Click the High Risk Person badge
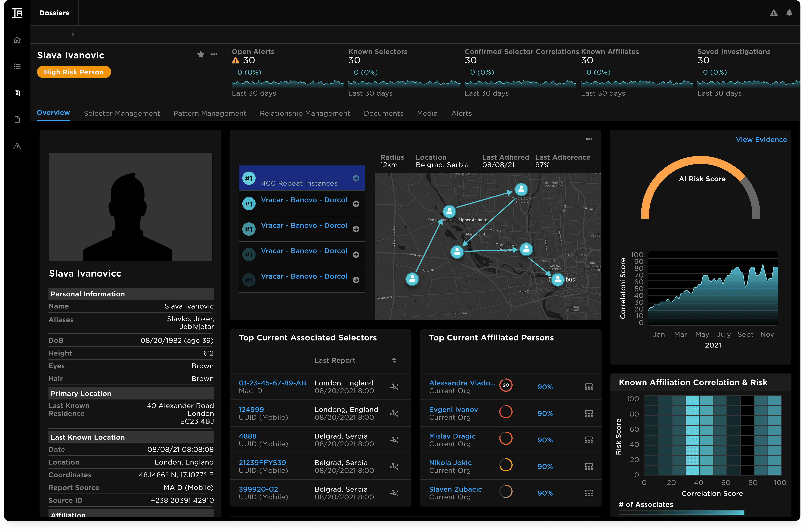This screenshot has width=804, height=532. point(74,72)
